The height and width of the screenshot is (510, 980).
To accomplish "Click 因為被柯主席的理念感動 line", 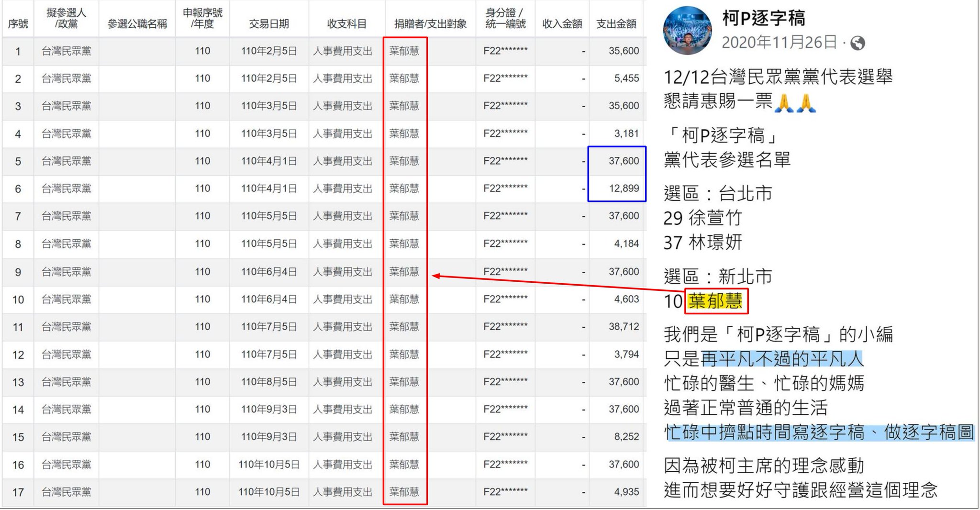I will tap(764, 465).
